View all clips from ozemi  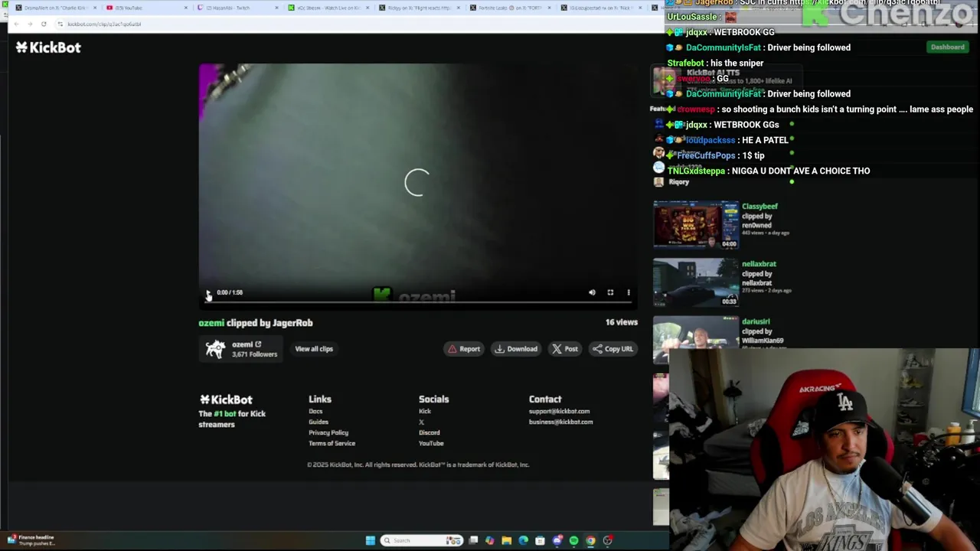pyautogui.click(x=314, y=349)
